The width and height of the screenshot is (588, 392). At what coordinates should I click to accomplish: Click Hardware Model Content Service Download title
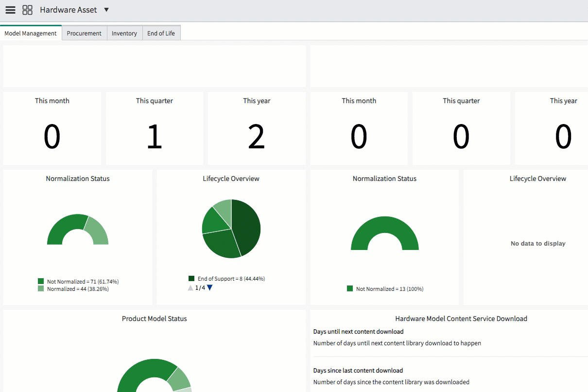coord(461,319)
